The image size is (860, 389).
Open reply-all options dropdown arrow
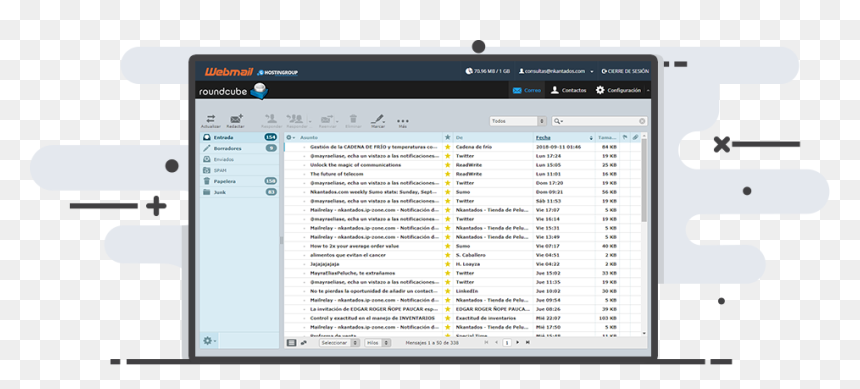tap(310, 120)
